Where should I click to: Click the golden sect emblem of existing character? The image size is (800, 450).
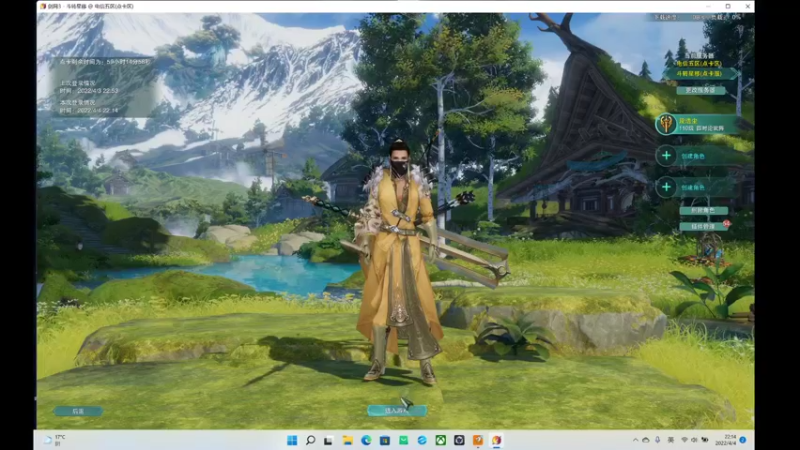[666, 124]
